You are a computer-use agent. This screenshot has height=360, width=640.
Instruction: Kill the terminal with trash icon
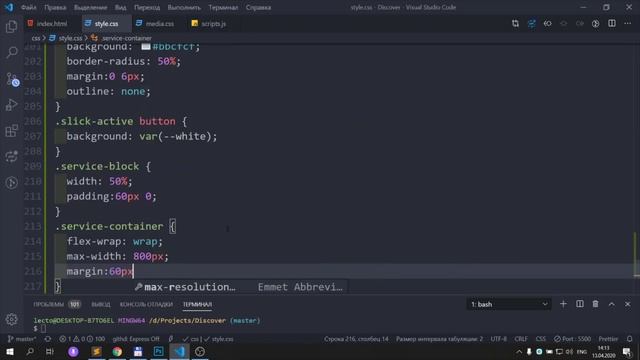pos(596,304)
